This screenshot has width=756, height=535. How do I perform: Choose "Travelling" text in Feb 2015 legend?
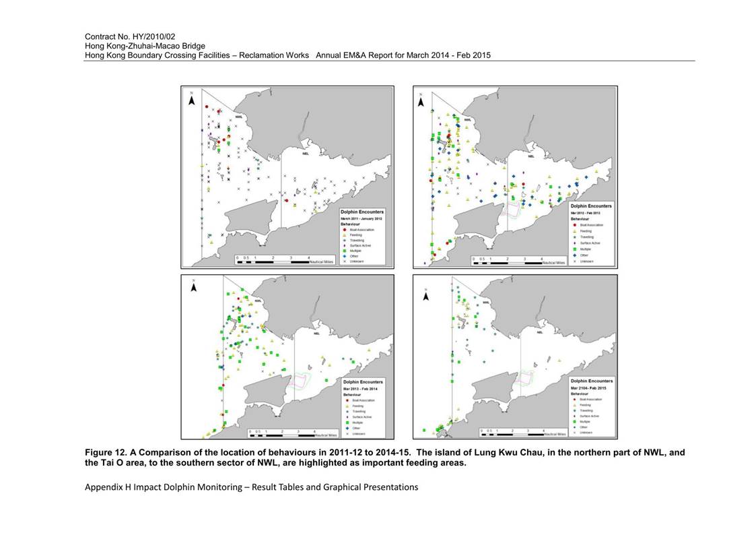586,410
